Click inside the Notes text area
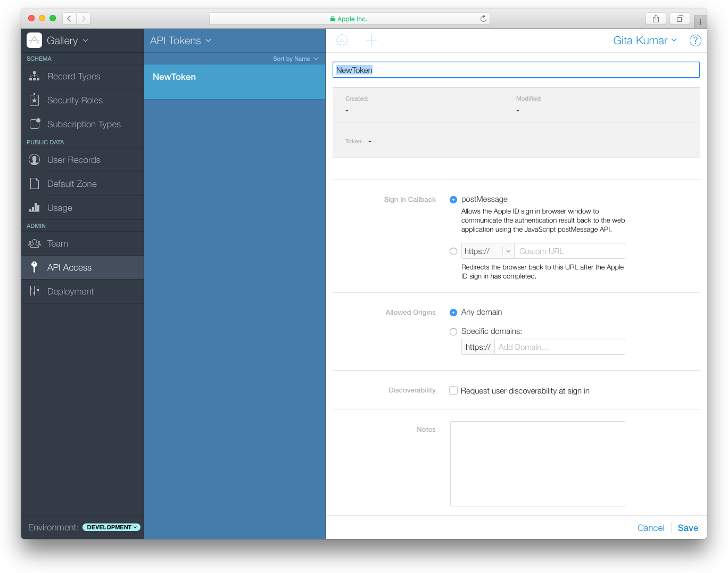Viewport: 728px width, 573px height. click(537, 463)
